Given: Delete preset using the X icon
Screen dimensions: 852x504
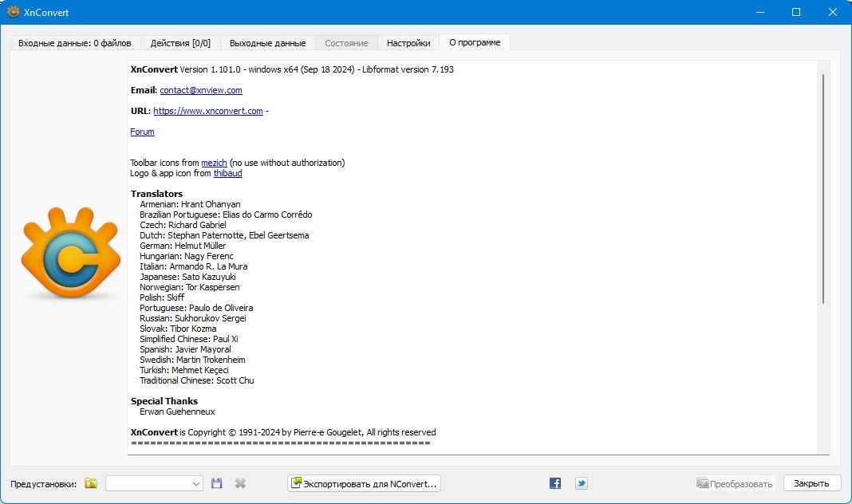Looking at the screenshot, I should [240, 483].
